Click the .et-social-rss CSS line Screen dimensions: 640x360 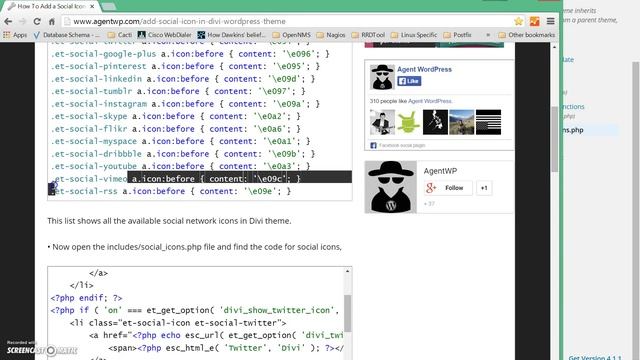click(171, 191)
